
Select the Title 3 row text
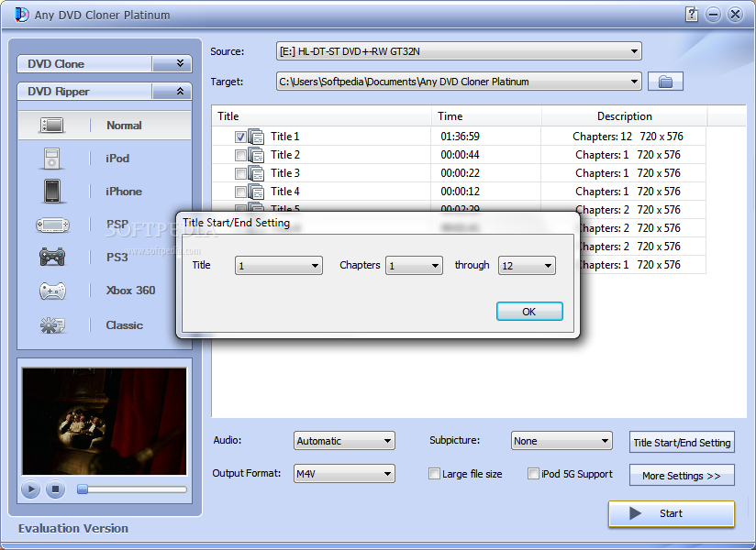click(x=285, y=173)
